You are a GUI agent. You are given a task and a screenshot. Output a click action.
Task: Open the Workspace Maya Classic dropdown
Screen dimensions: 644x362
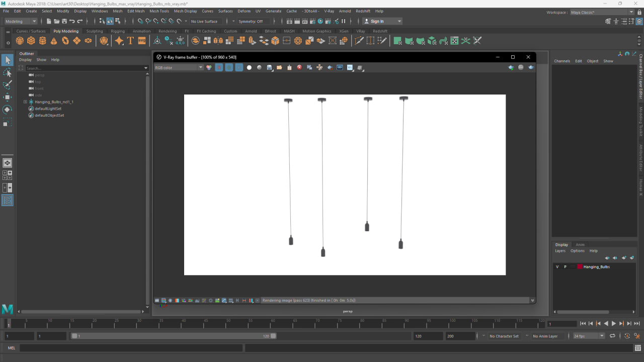coord(602,12)
